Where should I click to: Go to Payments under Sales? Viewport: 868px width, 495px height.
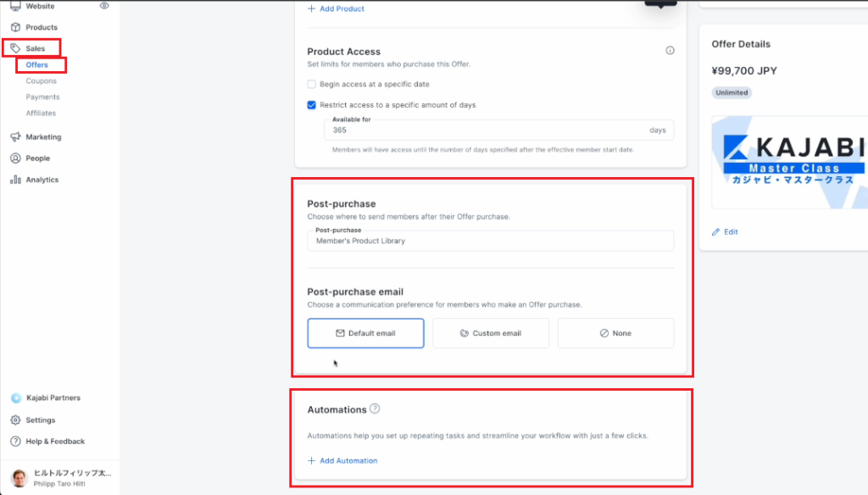(42, 97)
